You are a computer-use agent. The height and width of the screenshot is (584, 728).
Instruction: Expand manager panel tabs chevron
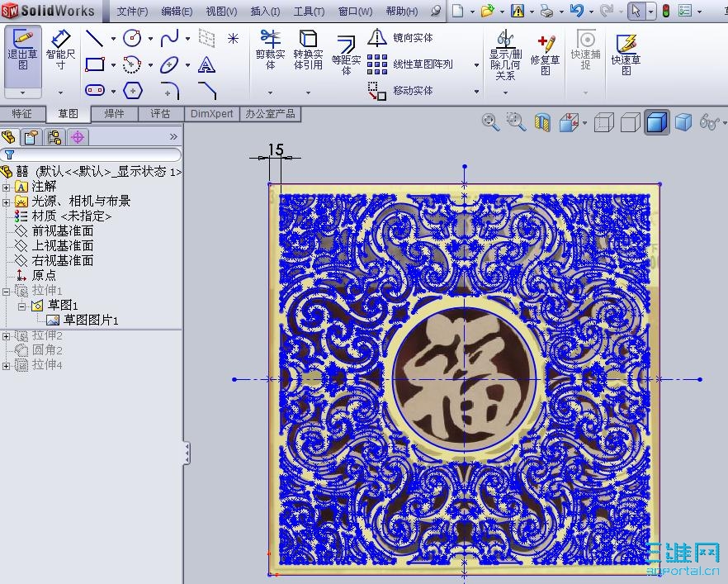pyautogui.click(x=173, y=136)
